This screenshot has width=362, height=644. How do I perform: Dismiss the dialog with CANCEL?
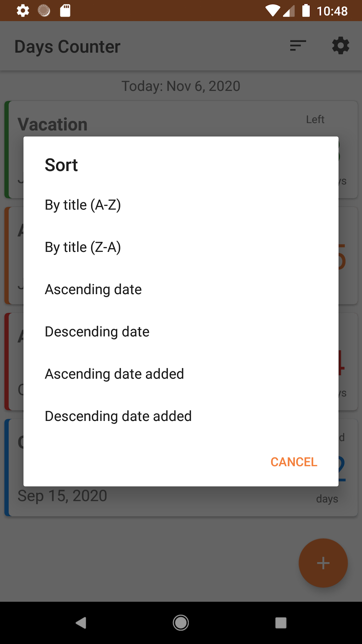(294, 461)
